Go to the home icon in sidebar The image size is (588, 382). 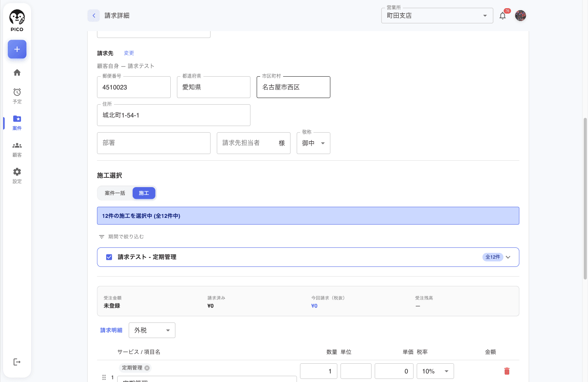[x=17, y=72]
